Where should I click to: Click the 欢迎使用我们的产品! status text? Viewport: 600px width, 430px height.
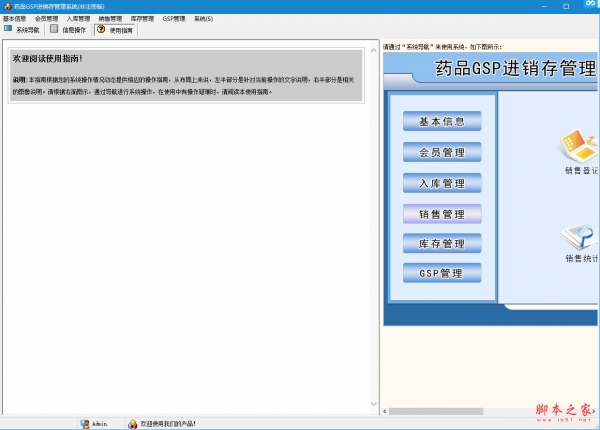point(168,424)
